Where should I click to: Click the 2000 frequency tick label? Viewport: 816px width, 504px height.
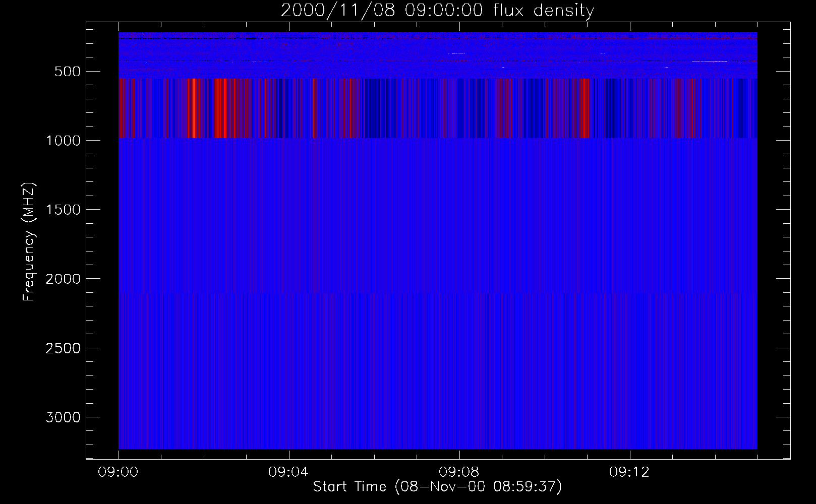[63, 279]
